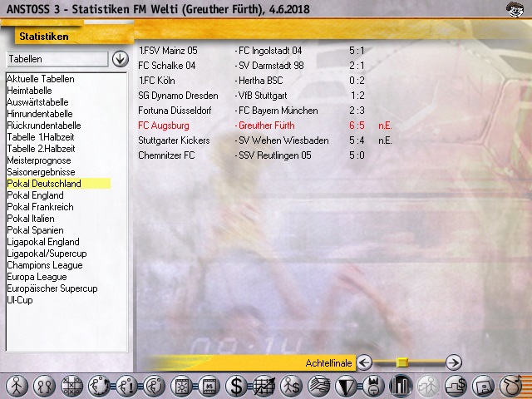Open Saisonergebnisse statistics
532x399 pixels.
click(41, 172)
